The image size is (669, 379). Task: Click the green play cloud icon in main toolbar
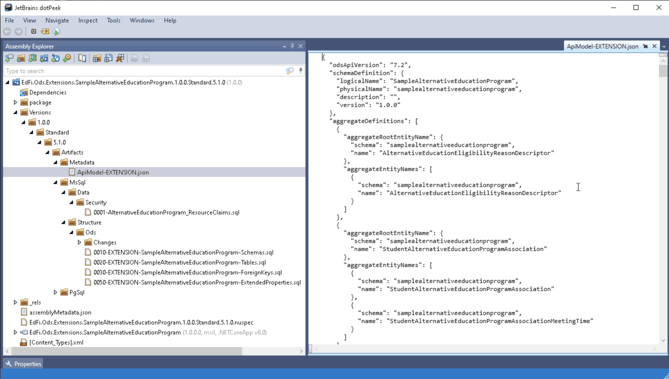tap(57, 32)
